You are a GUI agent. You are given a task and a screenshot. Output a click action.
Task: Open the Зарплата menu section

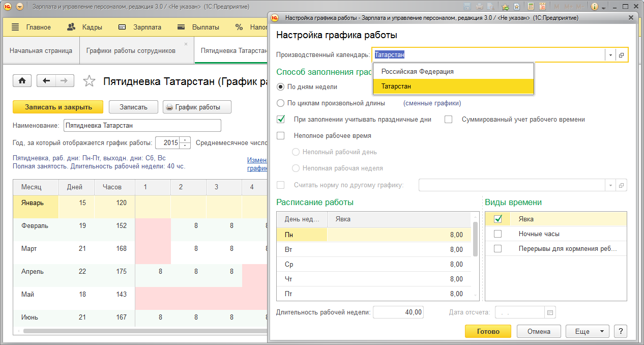click(140, 27)
